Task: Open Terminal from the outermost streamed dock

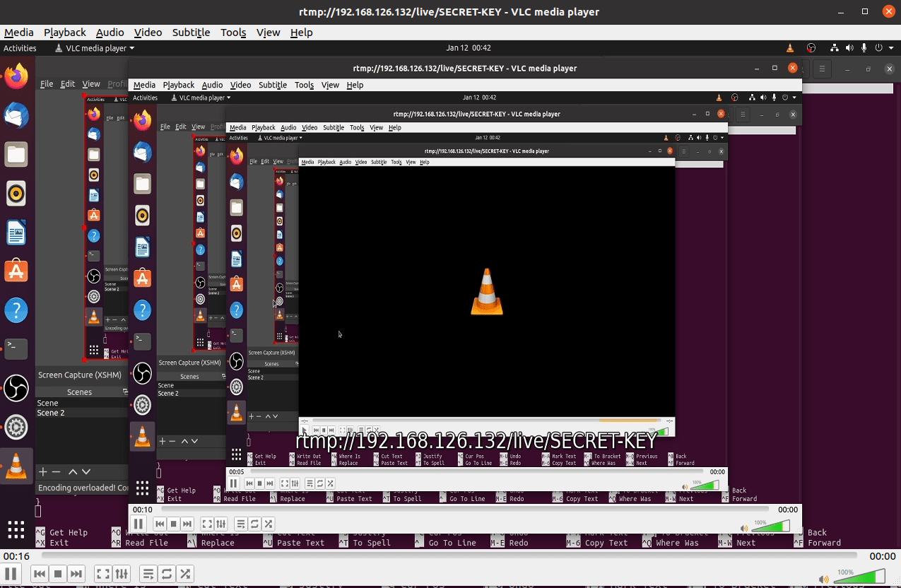Action: pos(16,348)
